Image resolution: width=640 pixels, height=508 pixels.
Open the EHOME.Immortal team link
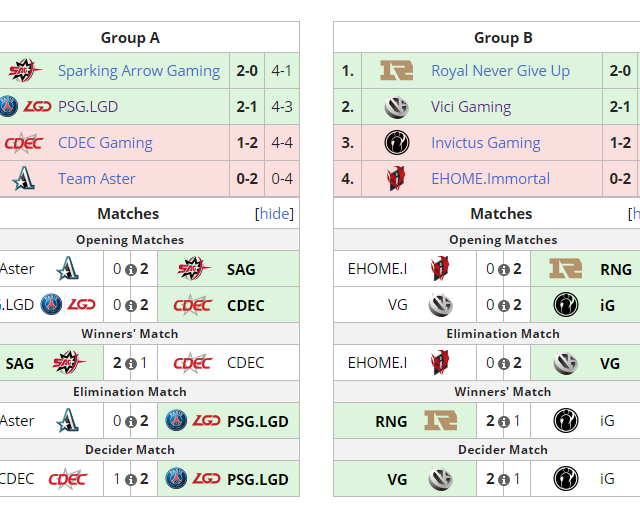click(x=490, y=179)
